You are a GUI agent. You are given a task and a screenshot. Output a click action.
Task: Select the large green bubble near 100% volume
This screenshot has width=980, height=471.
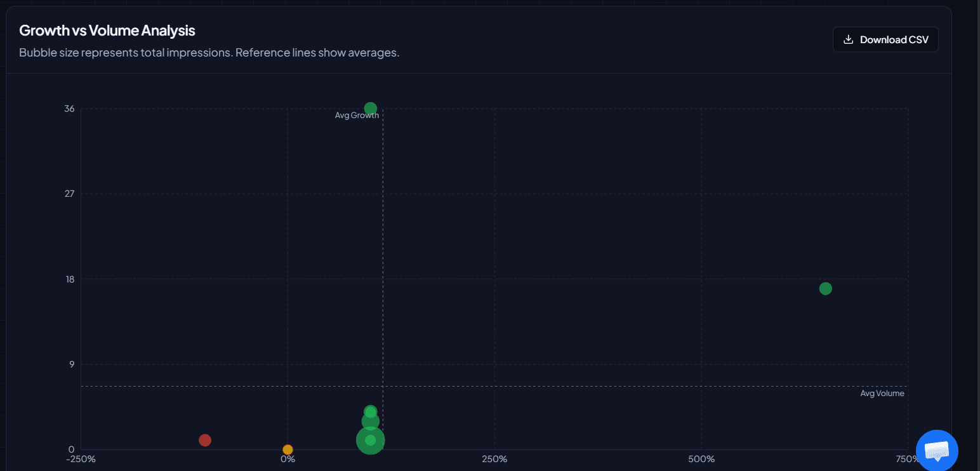pos(371,439)
